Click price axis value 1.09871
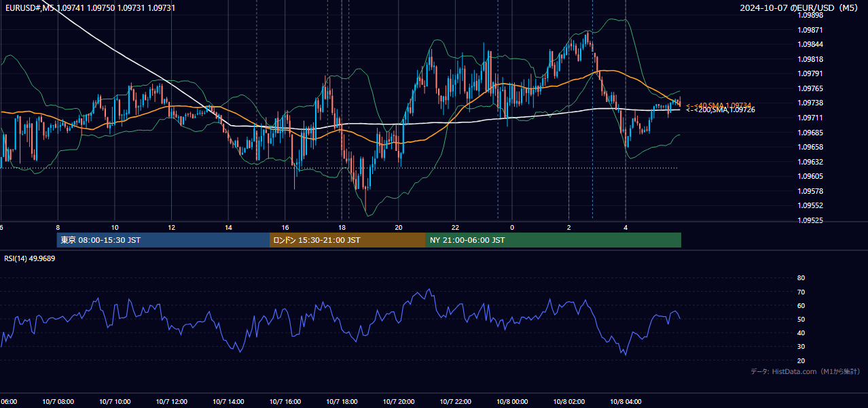 [810, 30]
